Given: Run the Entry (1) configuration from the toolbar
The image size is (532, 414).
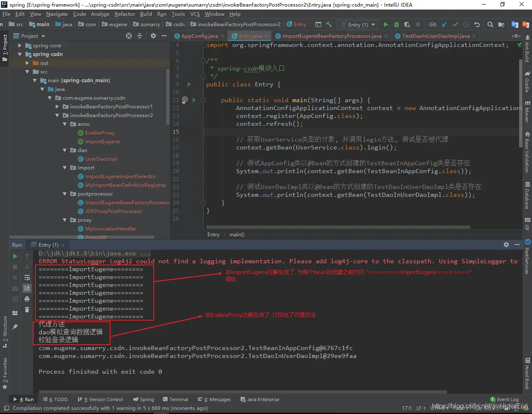Looking at the screenshot, I should click(x=386, y=24).
